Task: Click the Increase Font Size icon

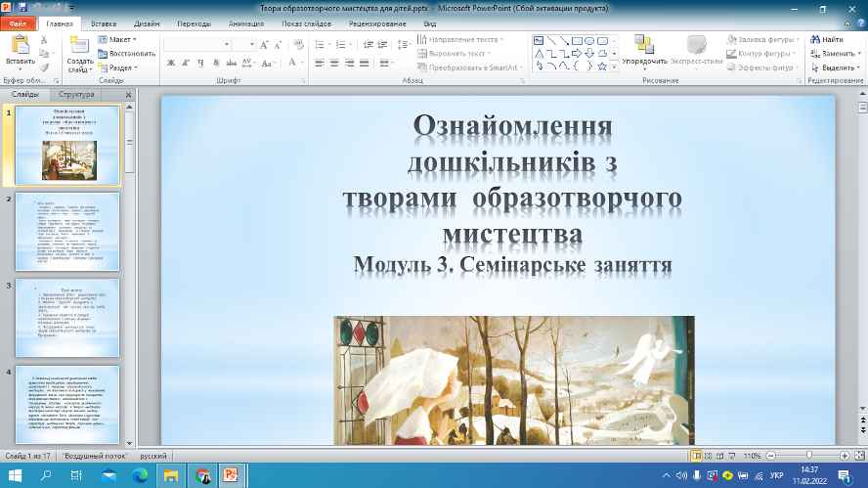Action: pos(266,45)
